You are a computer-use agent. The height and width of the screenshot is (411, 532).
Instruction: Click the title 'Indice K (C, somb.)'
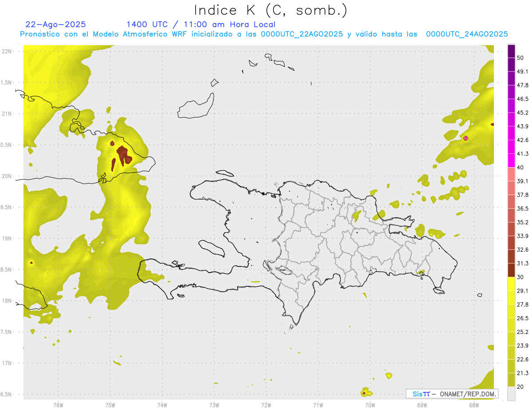click(x=270, y=10)
